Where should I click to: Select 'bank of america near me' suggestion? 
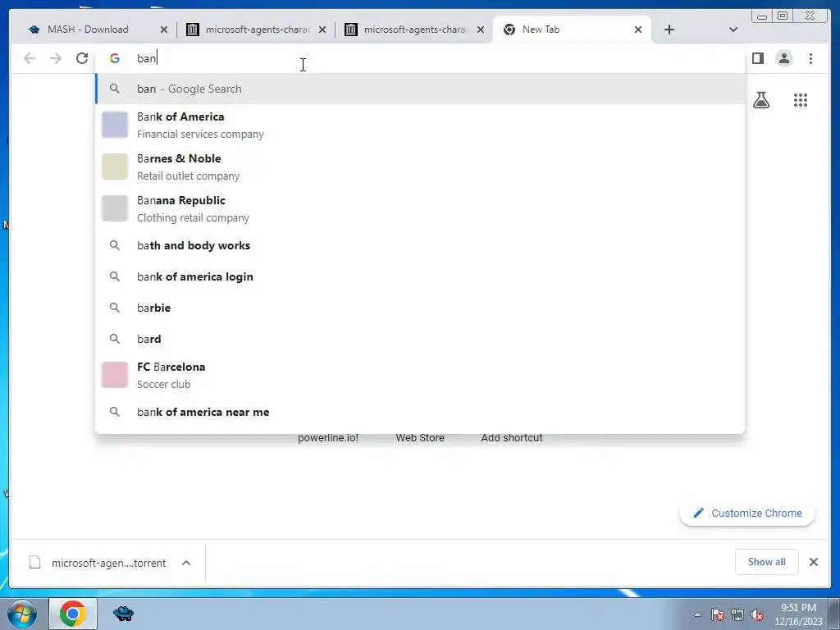(x=420, y=412)
